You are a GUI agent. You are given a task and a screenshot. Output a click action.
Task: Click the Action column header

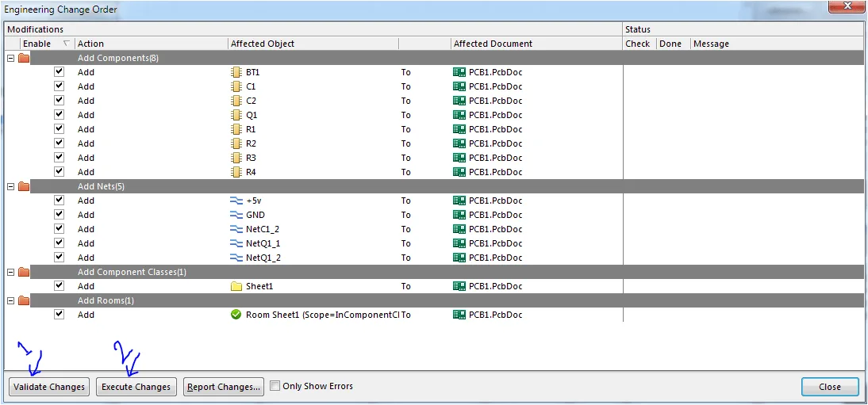click(x=151, y=44)
